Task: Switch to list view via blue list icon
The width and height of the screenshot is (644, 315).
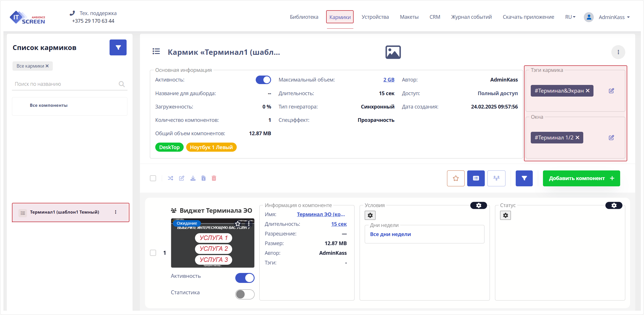Action: 476,178
